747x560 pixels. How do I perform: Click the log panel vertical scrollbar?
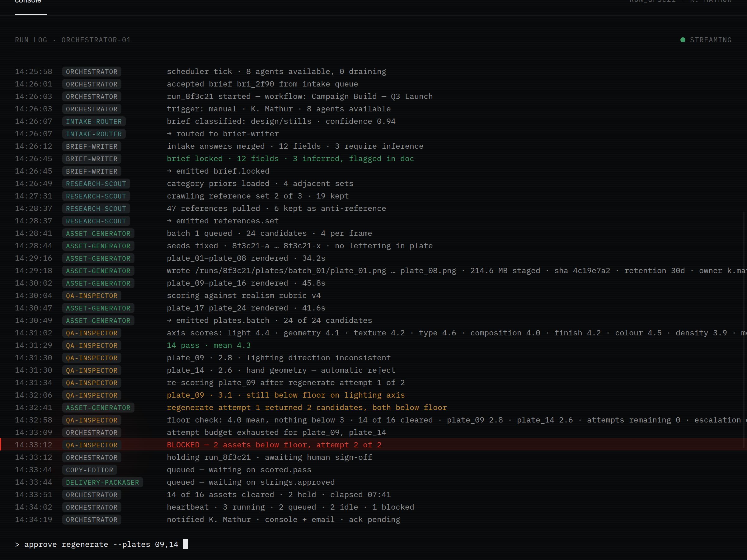[743, 330]
